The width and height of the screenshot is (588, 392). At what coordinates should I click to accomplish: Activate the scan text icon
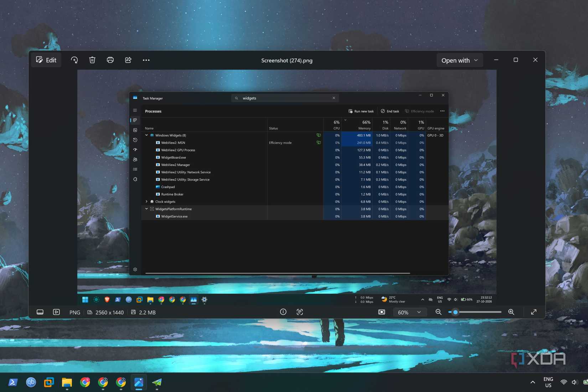300,312
